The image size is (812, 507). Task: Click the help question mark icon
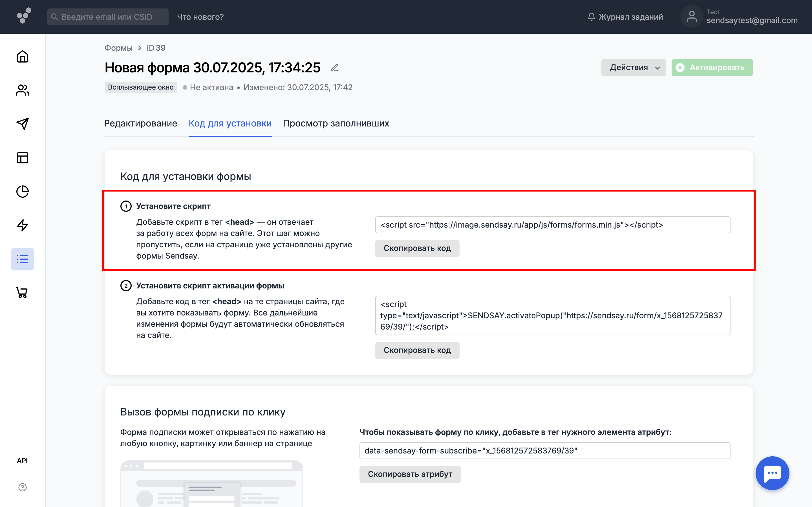point(23,487)
